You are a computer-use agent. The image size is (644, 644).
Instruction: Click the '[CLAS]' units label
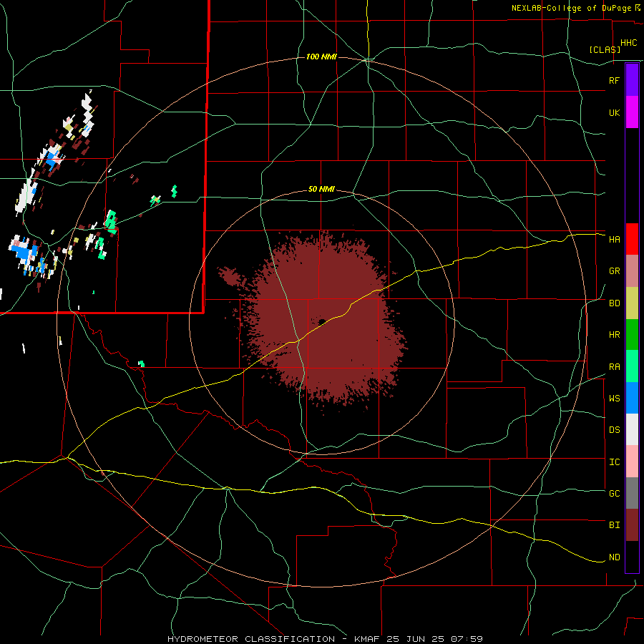(605, 49)
